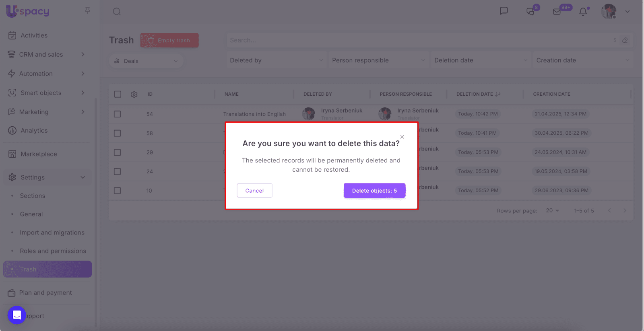Image resolution: width=644 pixels, height=331 pixels.
Task: Go to Roles and permissions settings
Action: point(53,251)
